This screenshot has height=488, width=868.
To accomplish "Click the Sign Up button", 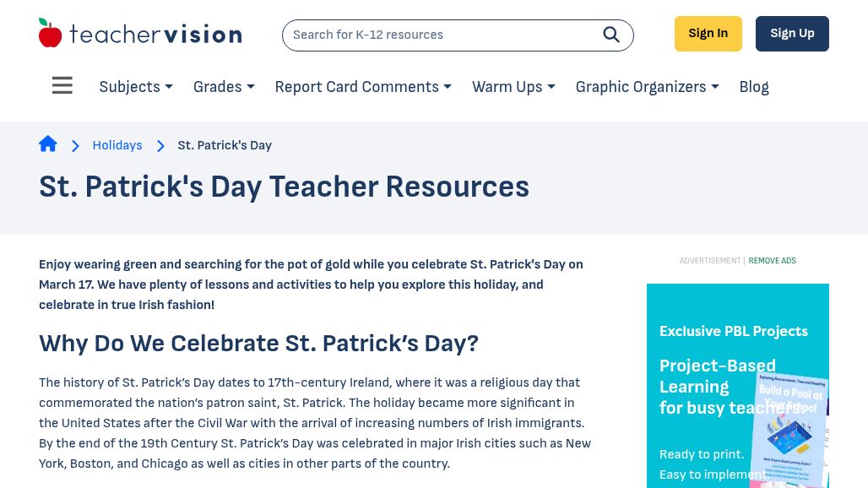I will [792, 33].
